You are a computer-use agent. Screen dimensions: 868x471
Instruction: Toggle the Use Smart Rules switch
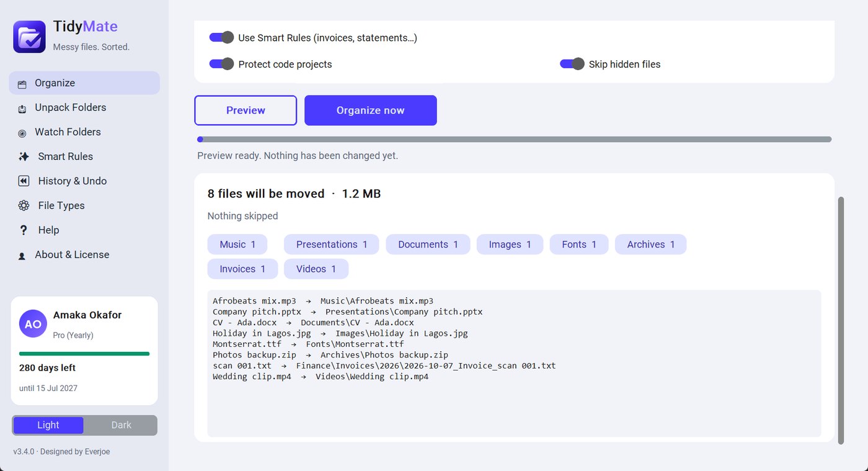point(221,38)
